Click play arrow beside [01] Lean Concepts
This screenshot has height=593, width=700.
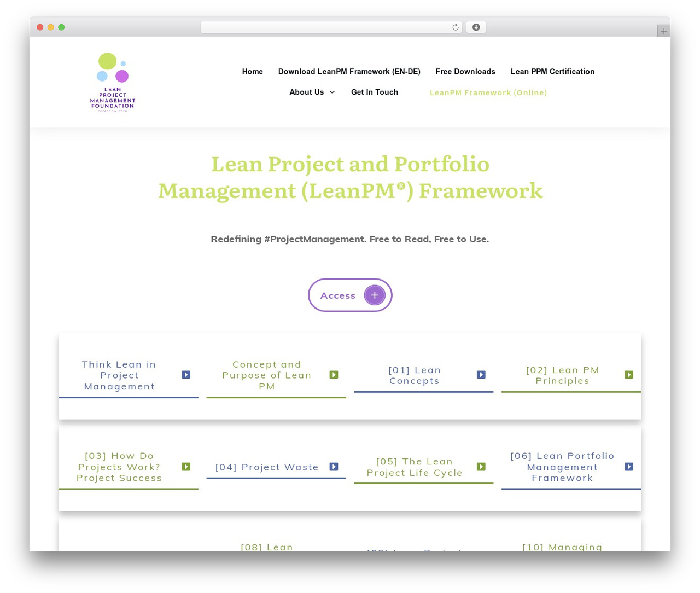click(481, 375)
